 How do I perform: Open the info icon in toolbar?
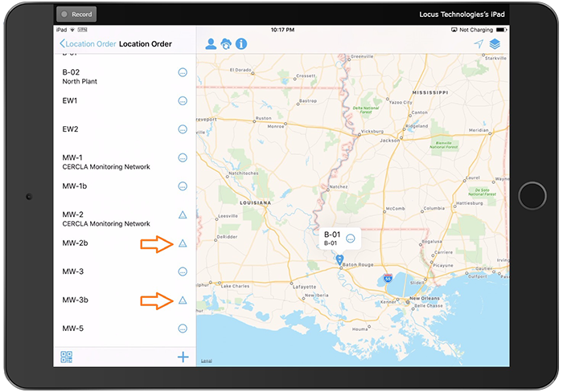(241, 43)
